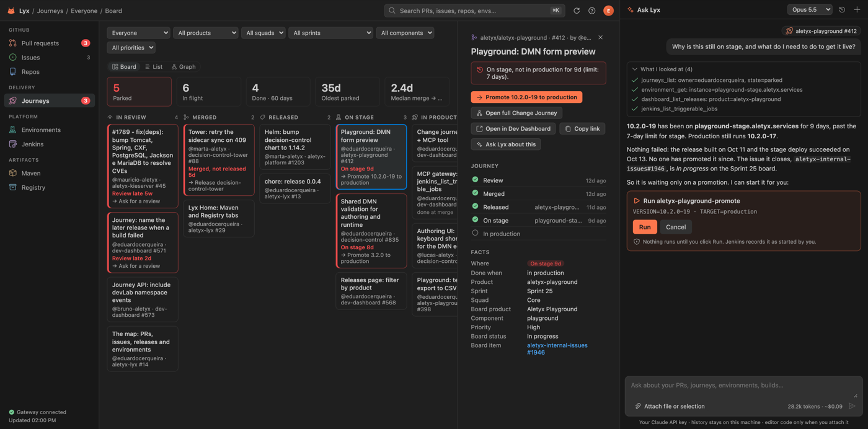
Task: Open Environments in sidebar
Action: pyautogui.click(x=50, y=130)
